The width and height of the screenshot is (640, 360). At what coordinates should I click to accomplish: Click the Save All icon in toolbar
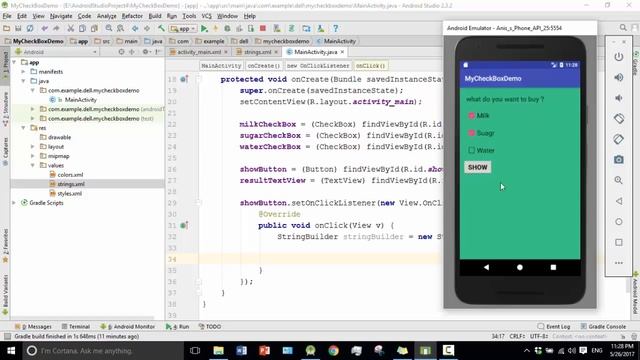pos(18,29)
